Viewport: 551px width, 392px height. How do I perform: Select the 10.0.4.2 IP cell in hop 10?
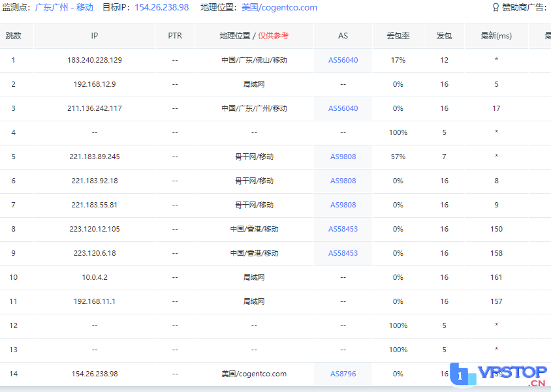[95, 277]
